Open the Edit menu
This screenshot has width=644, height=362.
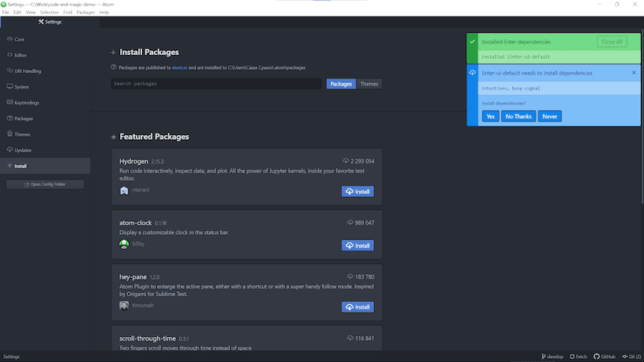point(16,13)
